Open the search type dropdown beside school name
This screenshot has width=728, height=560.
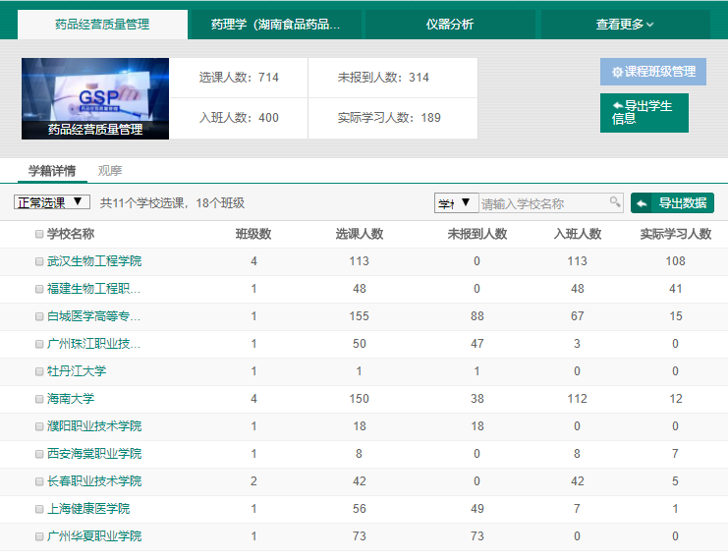(456, 203)
